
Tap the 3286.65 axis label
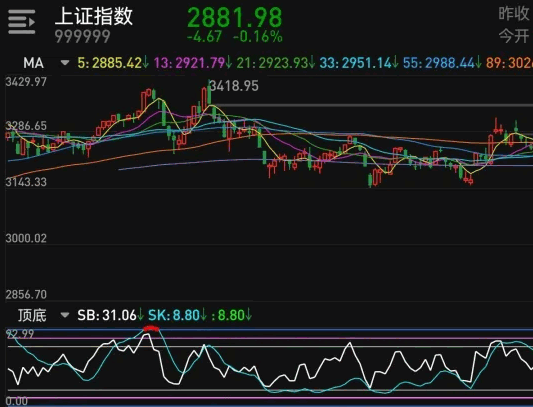26,126
